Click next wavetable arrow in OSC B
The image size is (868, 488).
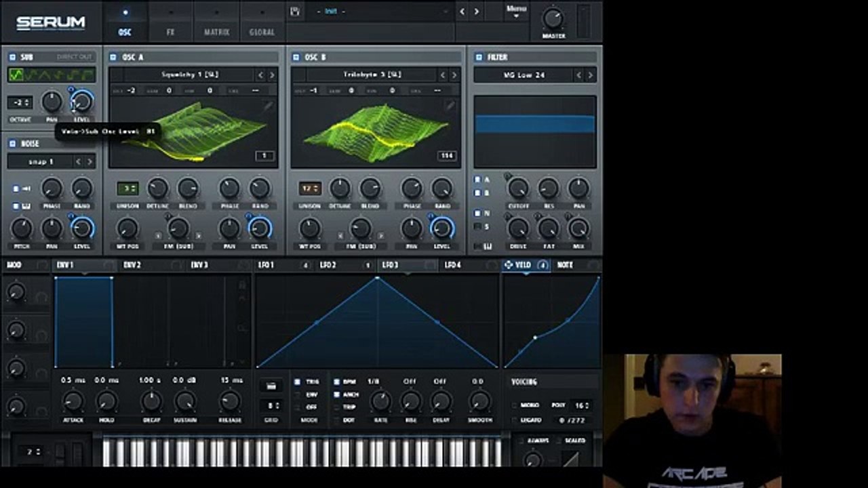tap(454, 75)
